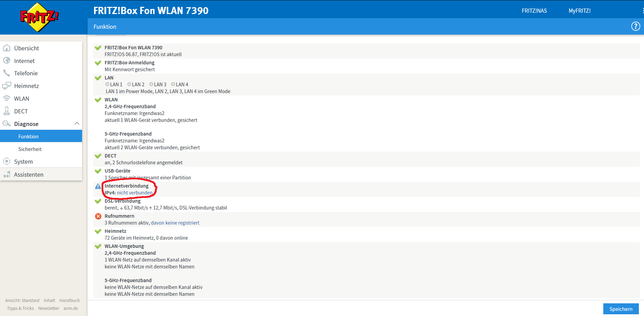Click 'aktuell 2 WLAN-Geräte verbunden, gesichert' text
The width and height of the screenshot is (644, 316).
pyautogui.click(x=152, y=148)
